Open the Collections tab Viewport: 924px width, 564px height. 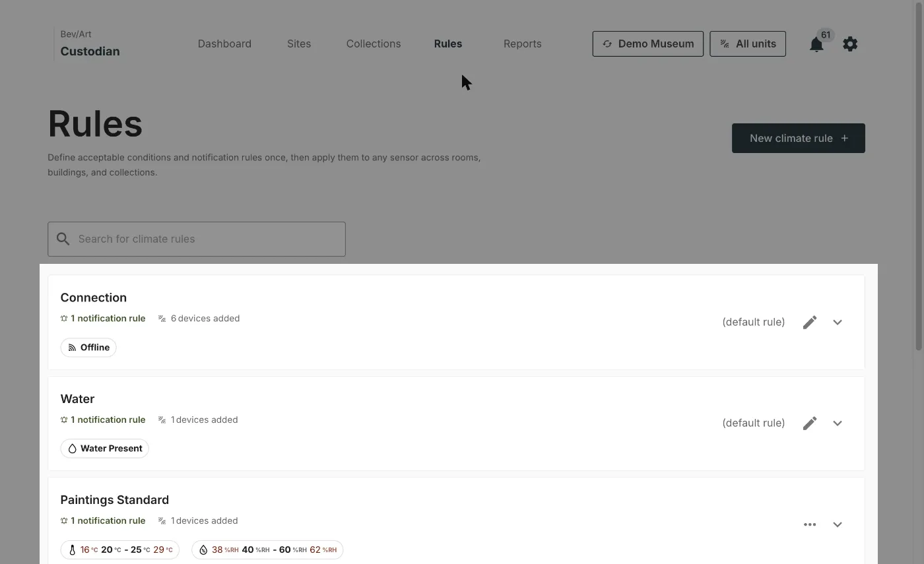pos(374,44)
